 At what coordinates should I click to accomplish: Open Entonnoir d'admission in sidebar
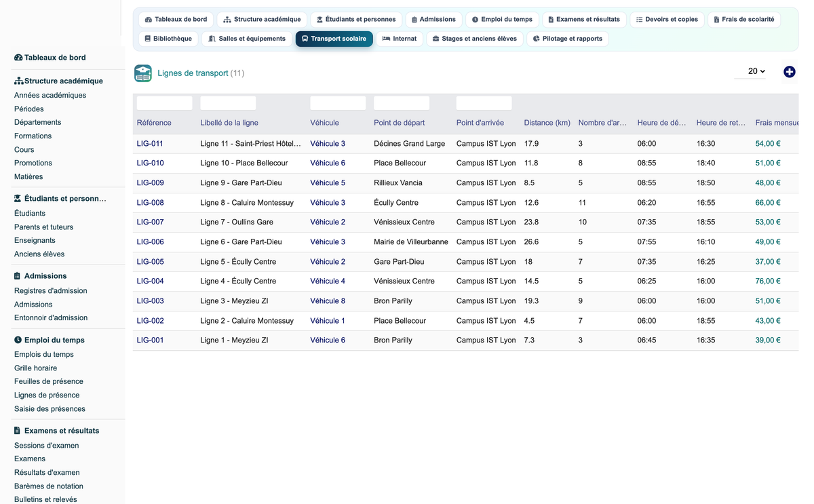(51, 318)
